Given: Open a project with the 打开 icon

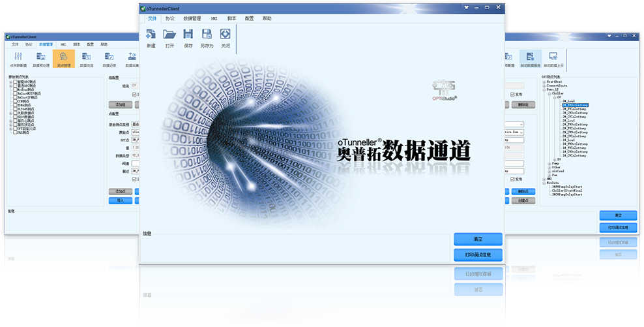Looking at the screenshot, I should click(169, 34).
